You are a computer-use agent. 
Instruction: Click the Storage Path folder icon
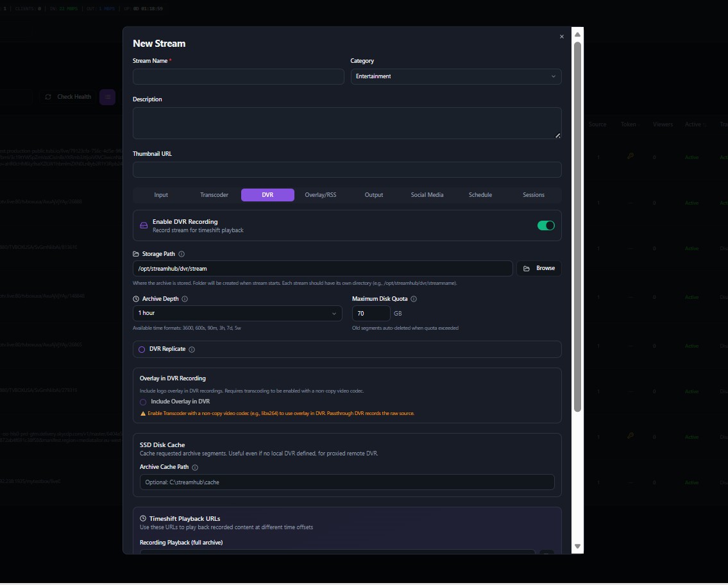(136, 254)
